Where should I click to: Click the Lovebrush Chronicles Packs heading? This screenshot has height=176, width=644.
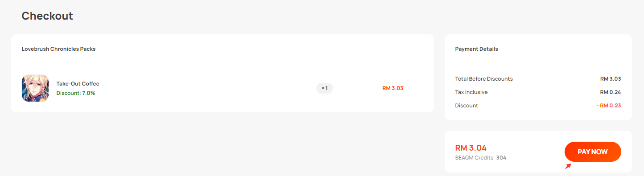pyautogui.click(x=58, y=49)
